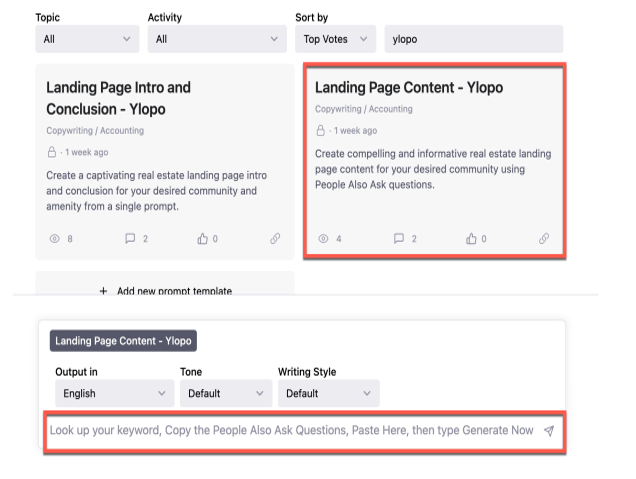Open the Tone Default dropdown
The height and width of the screenshot is (479, 636).
pos(226,393)
